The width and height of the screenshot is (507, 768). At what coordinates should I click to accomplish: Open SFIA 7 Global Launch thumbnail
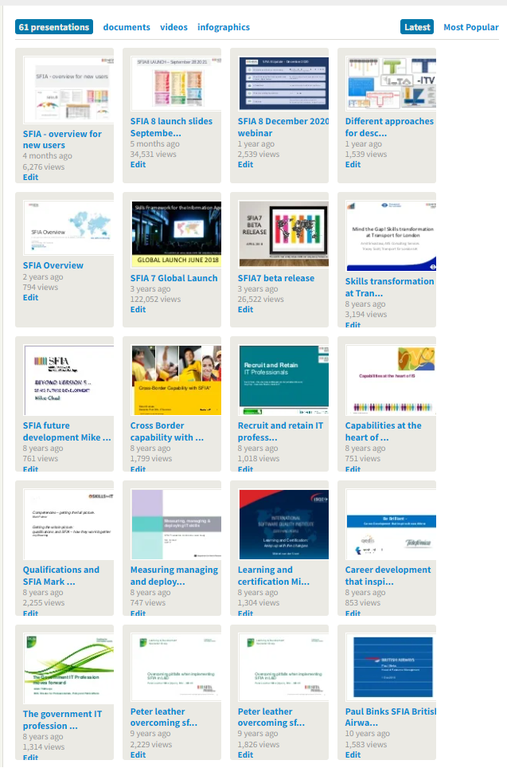[x=176, y=234]
